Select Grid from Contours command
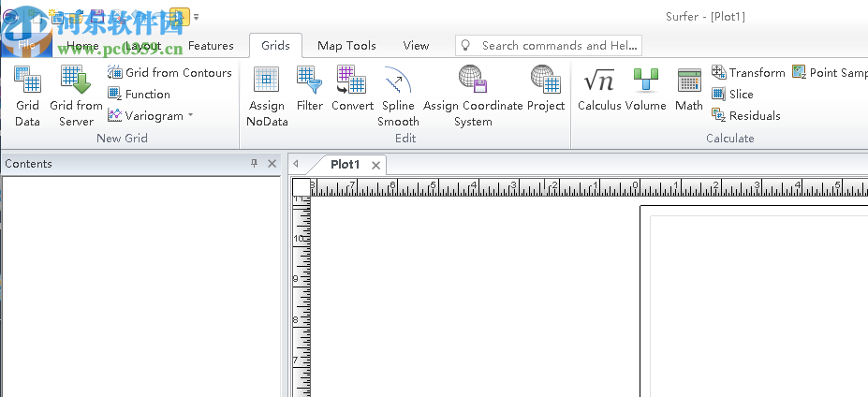 pos(169,72)
